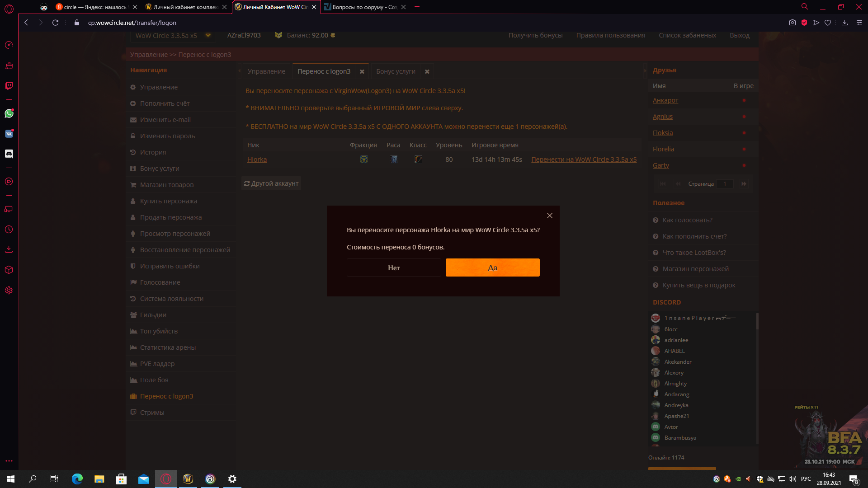Open Opera sidebar settings gear
The width and height of the screenshot is (868, 488).
tap(9, 291)
